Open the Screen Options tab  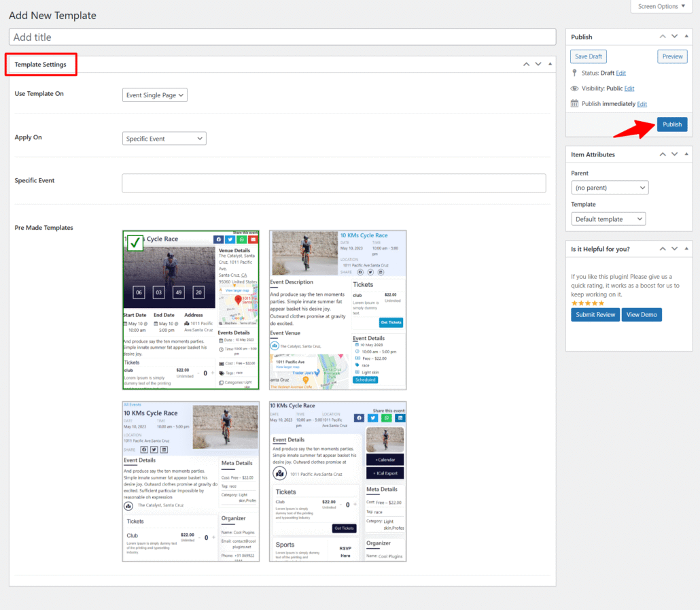(662, 7)
